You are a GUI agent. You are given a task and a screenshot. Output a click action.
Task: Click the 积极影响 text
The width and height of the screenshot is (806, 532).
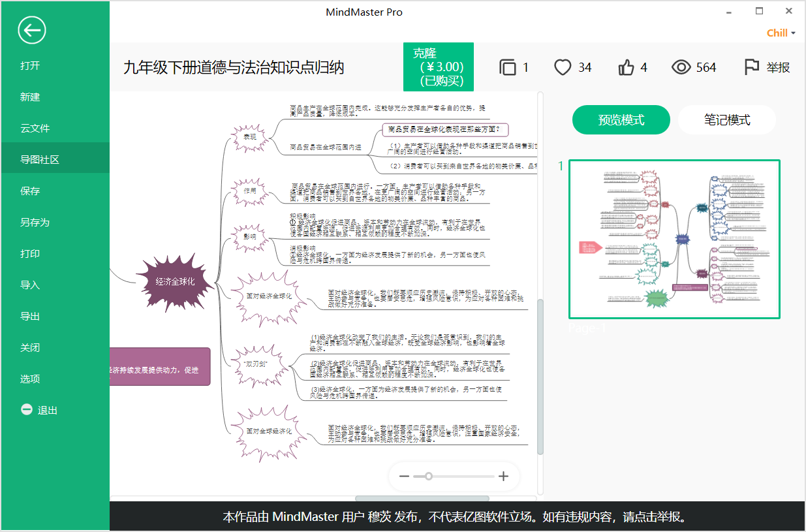[302, 215]
